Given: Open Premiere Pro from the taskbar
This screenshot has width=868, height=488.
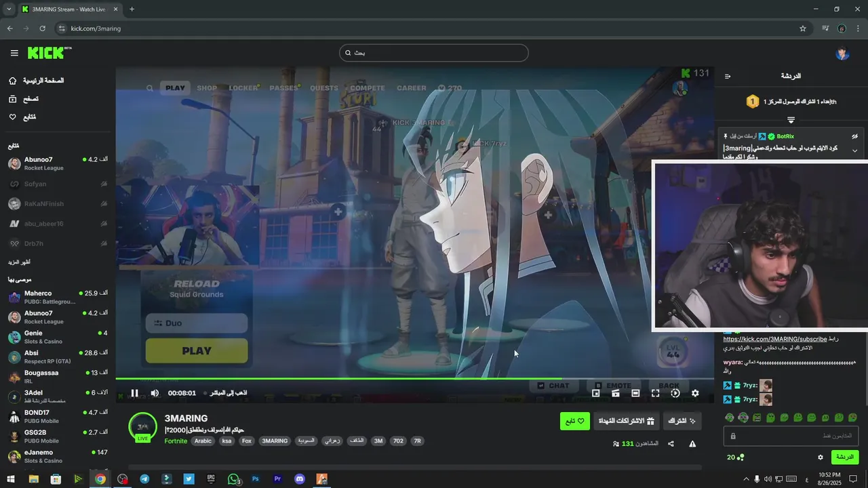Looking at the screenshot, I should pos(277,479).
